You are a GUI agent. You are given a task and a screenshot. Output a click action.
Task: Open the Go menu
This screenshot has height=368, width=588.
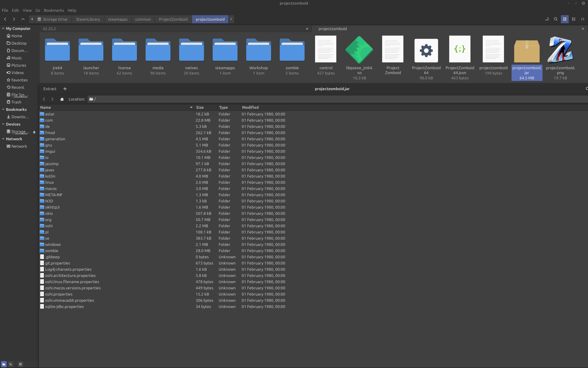(x=38, y=10)
